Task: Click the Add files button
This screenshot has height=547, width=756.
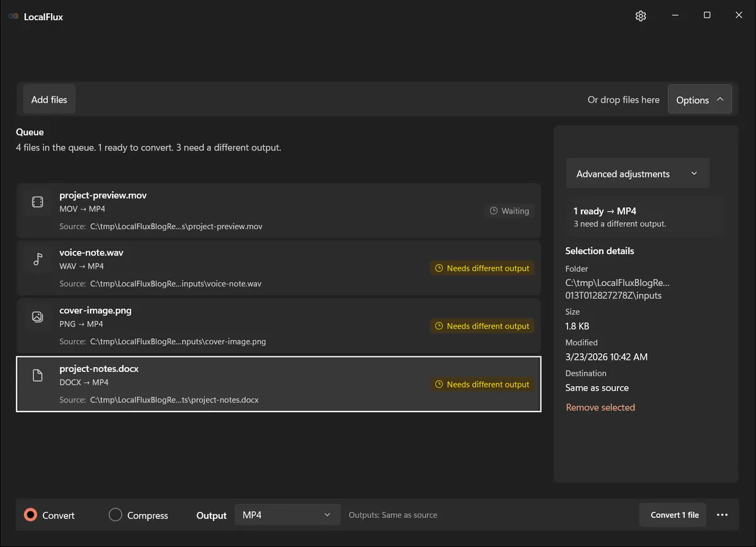Action: pyautogui.click(x=49, y=99)
